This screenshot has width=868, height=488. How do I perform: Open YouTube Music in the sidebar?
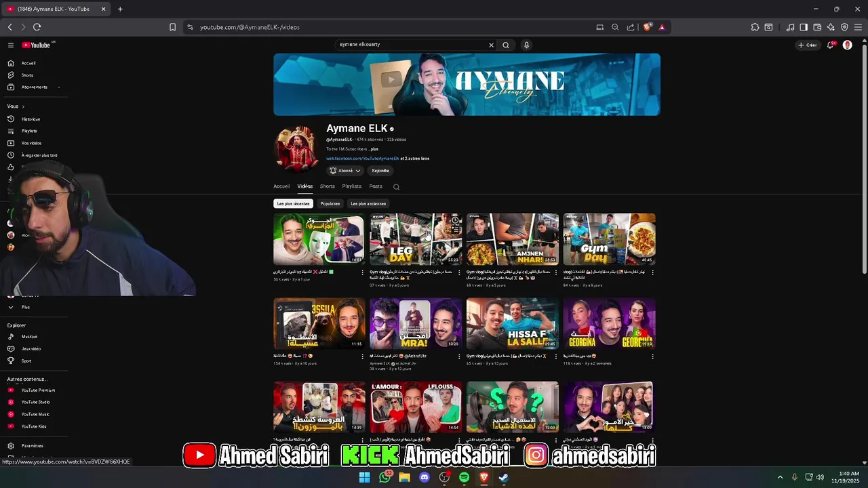click(x=35, y=414)
